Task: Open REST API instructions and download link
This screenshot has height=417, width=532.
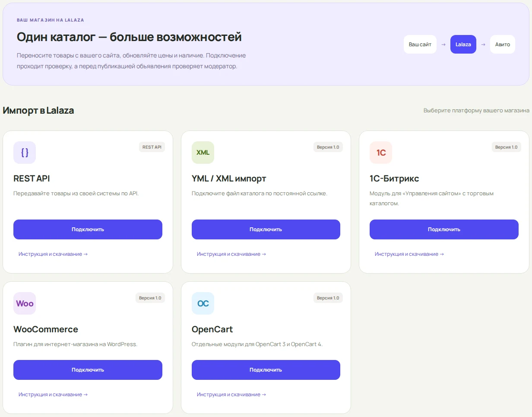Action: click(x=53, y=254)
